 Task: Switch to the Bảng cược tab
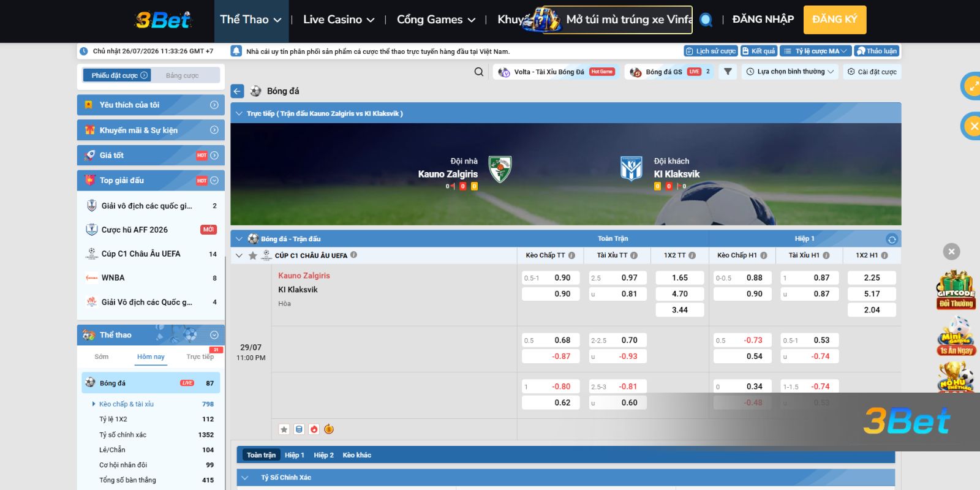point(183,75)
